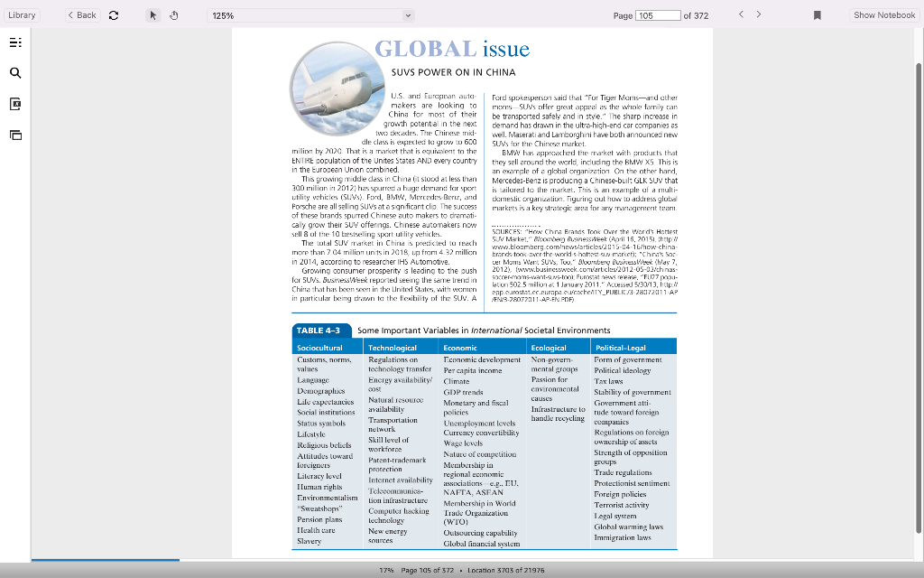Return to the Library
The height and width of the screenshot is (578, 924).
22,15
